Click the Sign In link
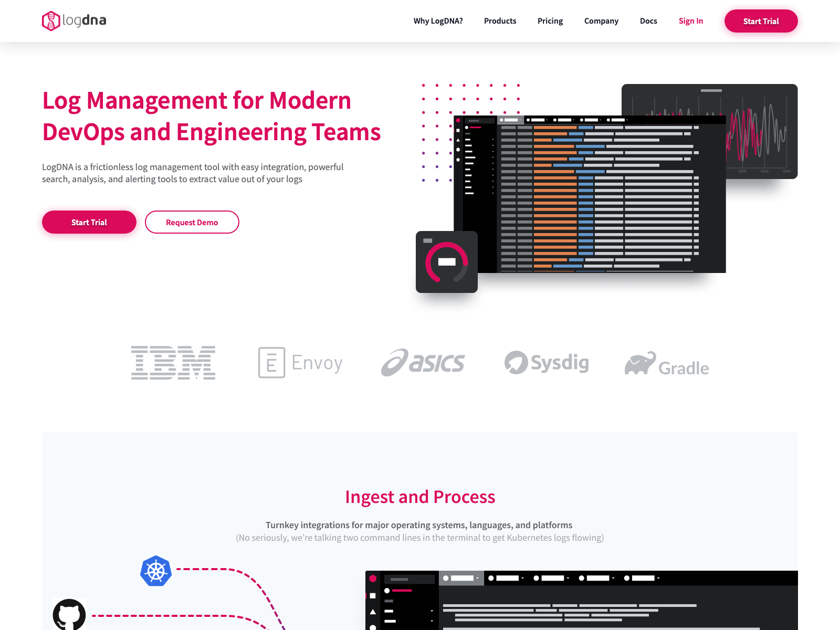The image size is (840, 630). coord(690,21)
